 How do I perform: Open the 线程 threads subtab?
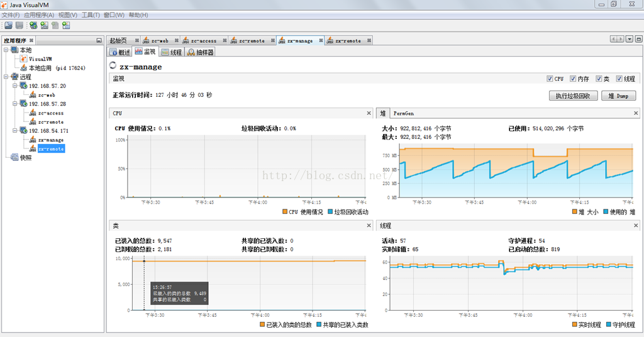tap(172, 52)
